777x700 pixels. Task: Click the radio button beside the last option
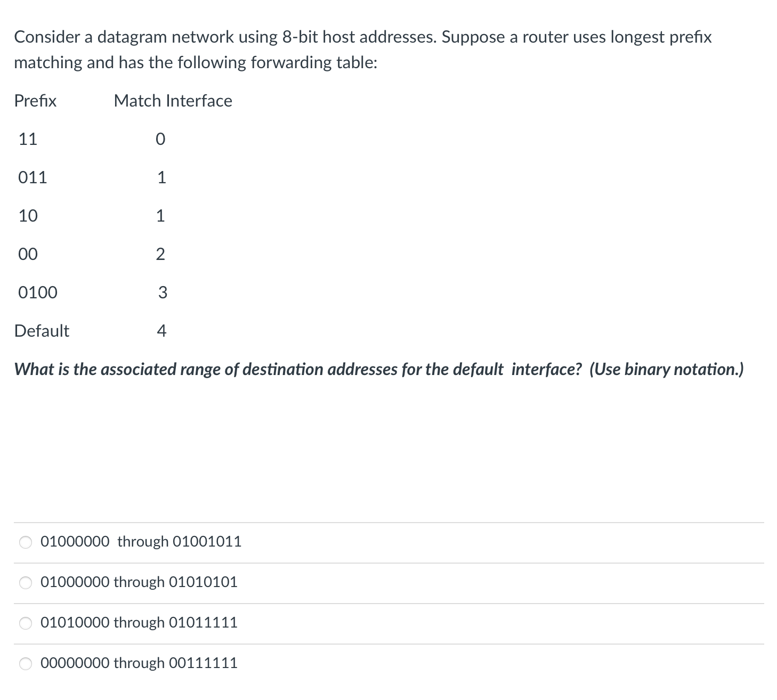(25, 663)
